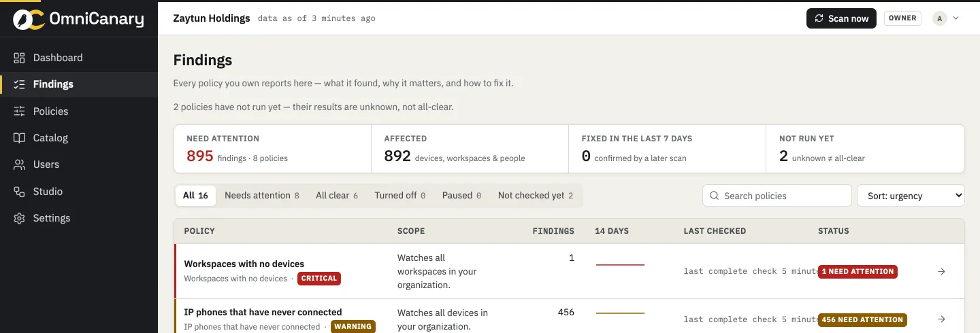This screenshot has height=333, width=980.
Task: Select the All 16 filter tab
Action: pos(195,196)
